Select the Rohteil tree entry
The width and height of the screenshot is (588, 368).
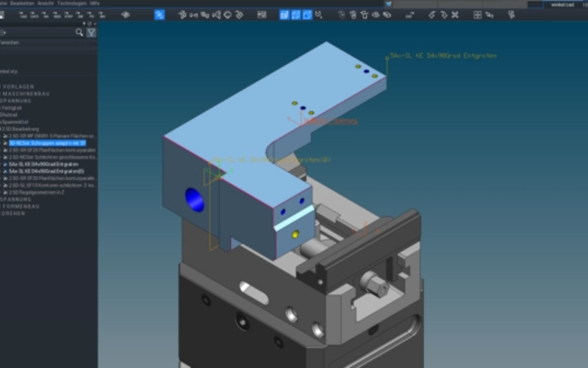(9, 115)
